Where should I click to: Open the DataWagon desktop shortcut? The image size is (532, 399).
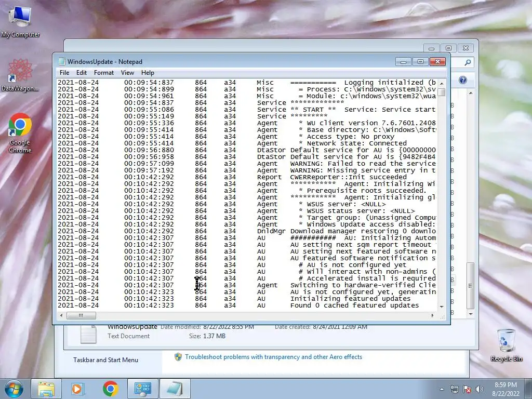coord(20,75)
